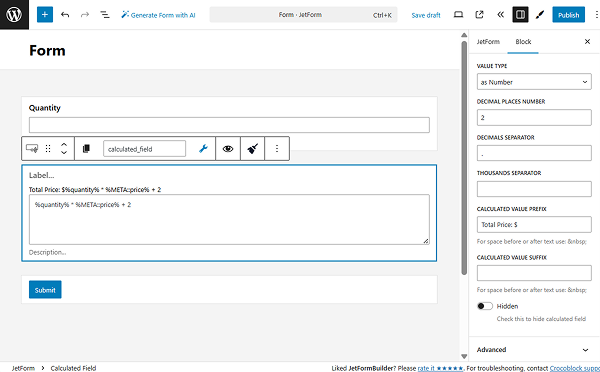This screenshot has width=600, height=372.
Task: Undo the last change
Action: 65,15
